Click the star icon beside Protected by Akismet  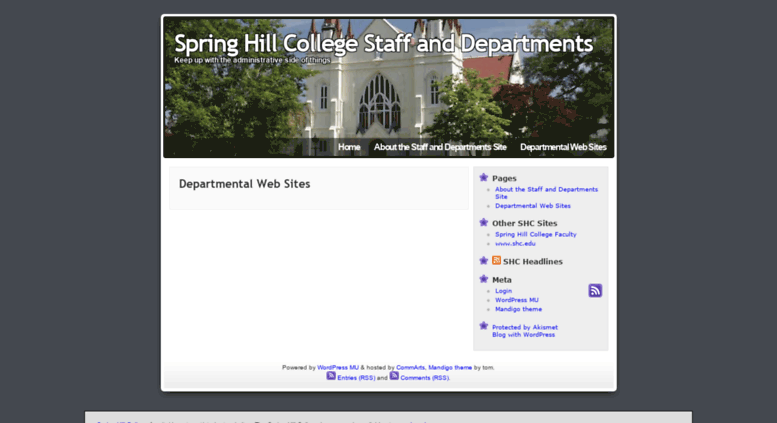point(484,325)
